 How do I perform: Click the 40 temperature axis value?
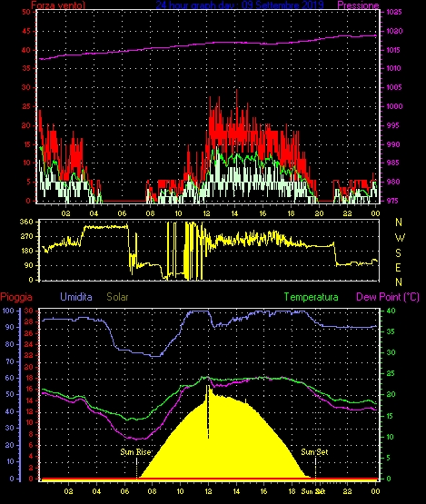coord(391,311)
